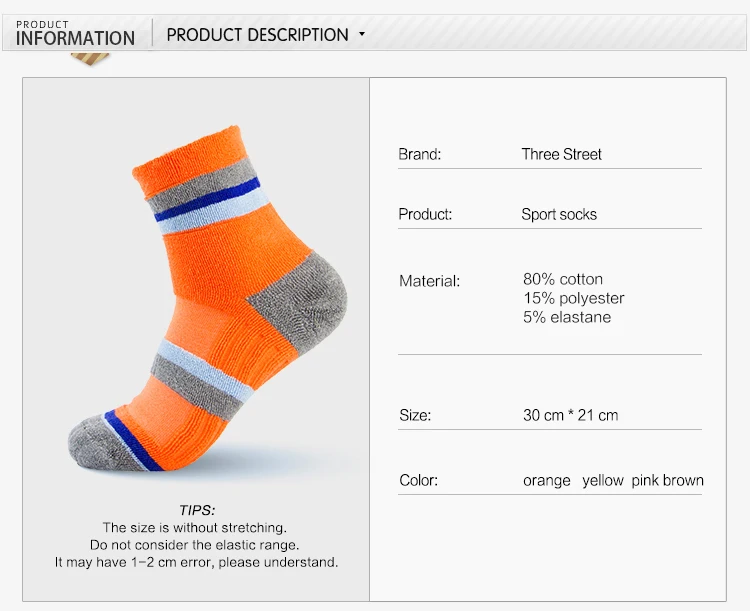
Task: Click the 15% polyester material line
Action: pyautogui.click(x=574, y=298)
